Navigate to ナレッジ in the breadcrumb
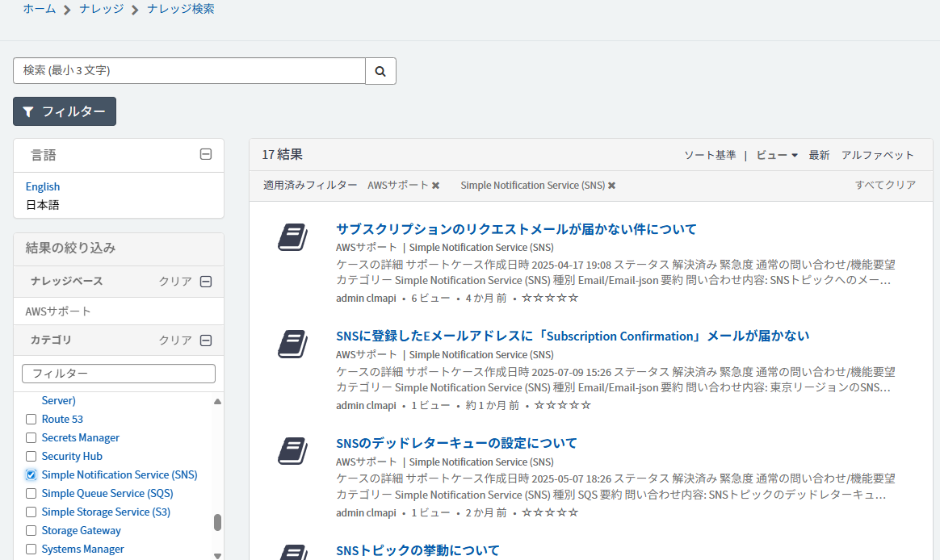Image resolution: width=940 pixels, height=560 pixels. [101, 9]
